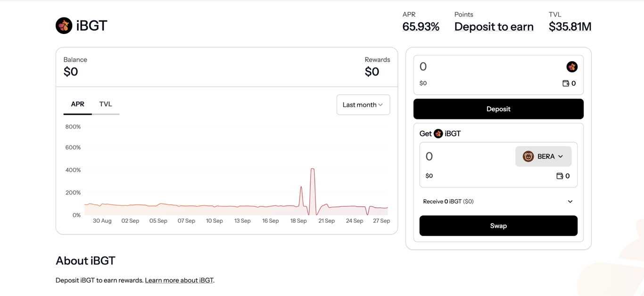Viewport: 644px width, 296px height.
Task: Open the BERA token selector dropdown
Action: (544, 156)
